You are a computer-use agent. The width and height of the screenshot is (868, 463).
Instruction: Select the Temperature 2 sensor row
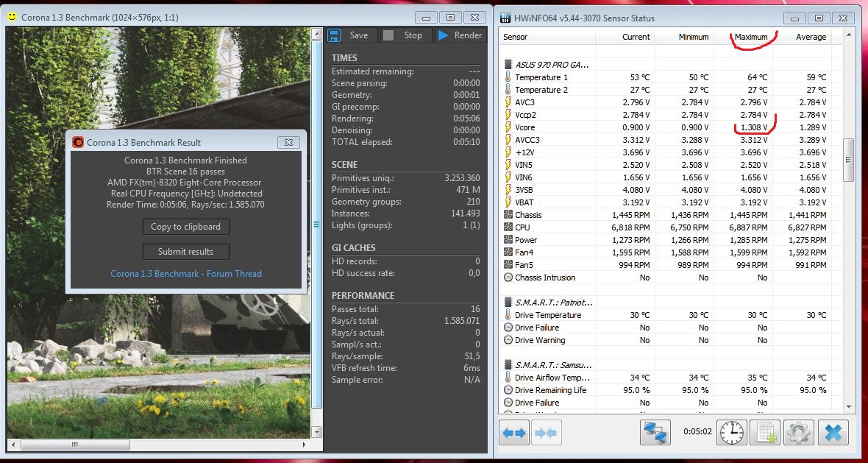pyautogui.click(x=670, y=90)
